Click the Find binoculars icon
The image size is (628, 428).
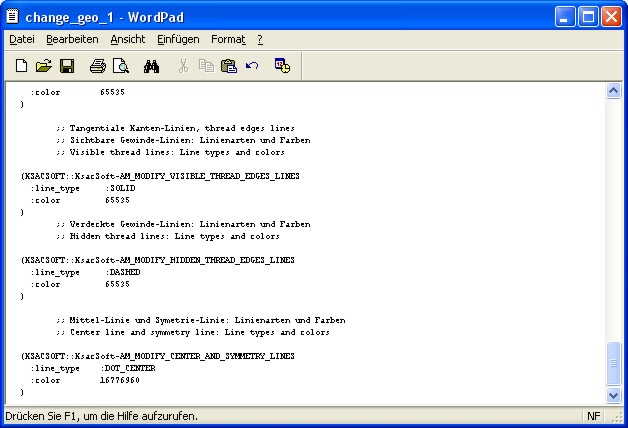tap(152, 66)
